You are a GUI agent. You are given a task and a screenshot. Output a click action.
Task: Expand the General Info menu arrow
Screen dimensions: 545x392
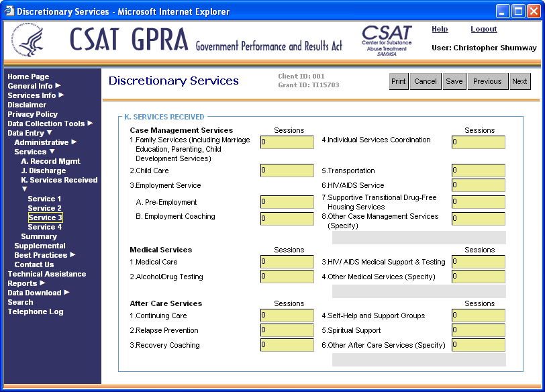click(x=58, y=86)
